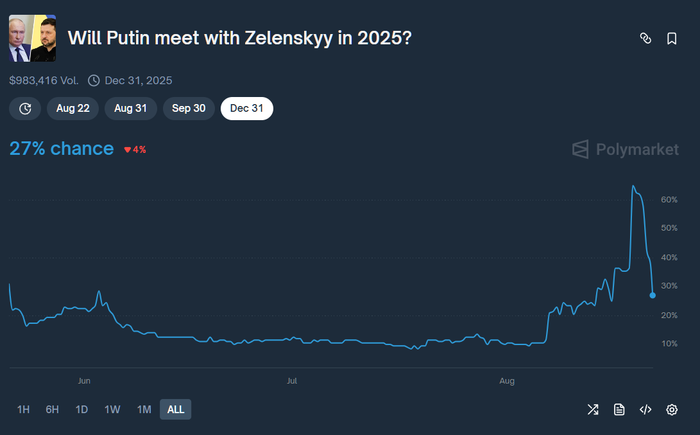This screenshot has width=700, height=435.
Task: Click the shuffle compare icon below chart
Action: coord(593,409)
